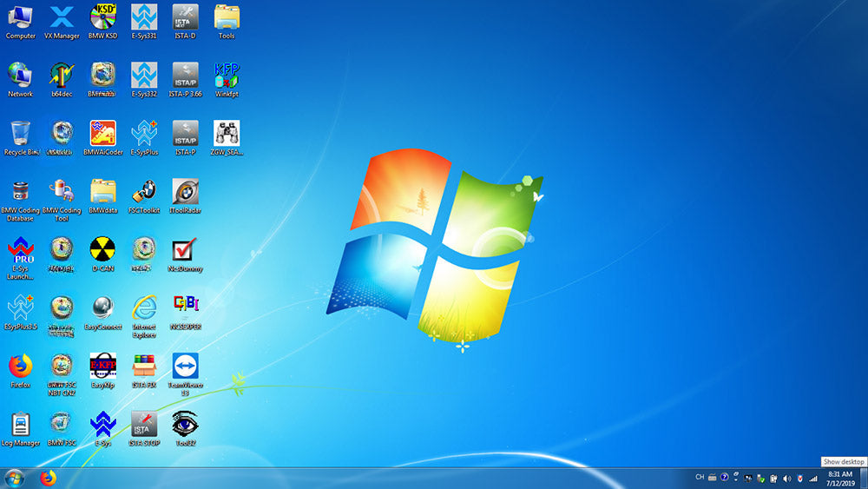The height and width of the screenshot is (489, 868).
Task: Open the Windows Start menu
Action: point(14,478)
